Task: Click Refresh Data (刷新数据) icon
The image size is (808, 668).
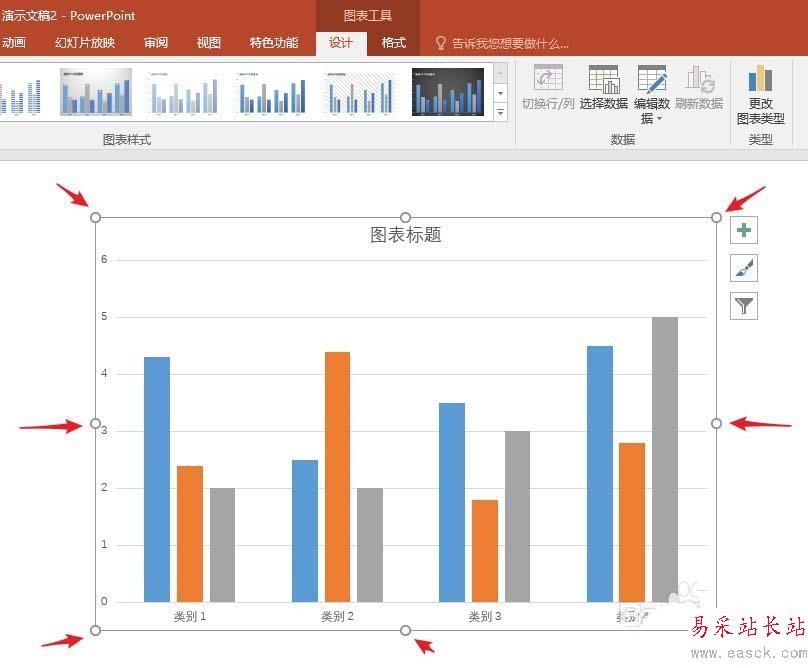Action: [x=699, y=79]
